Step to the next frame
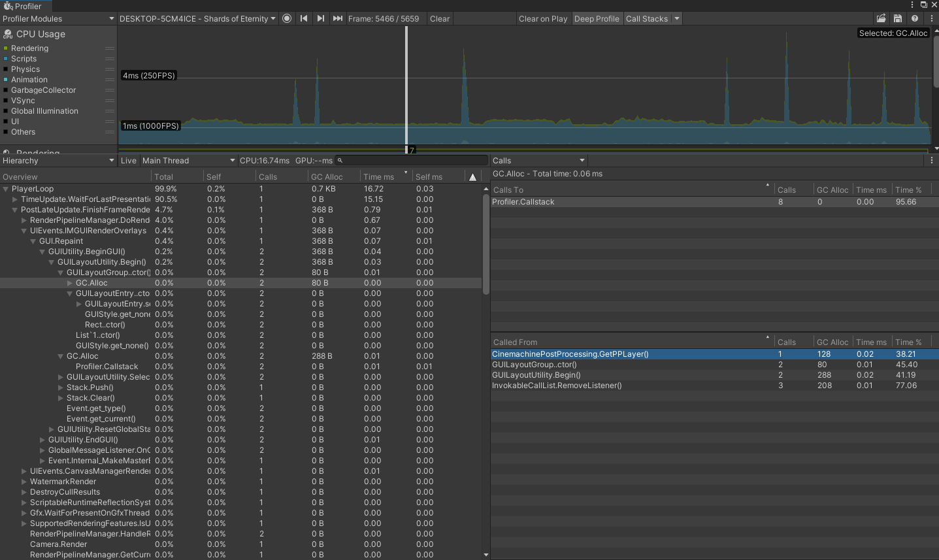Screen dimensions: 939x560 (x=321, y=18)
